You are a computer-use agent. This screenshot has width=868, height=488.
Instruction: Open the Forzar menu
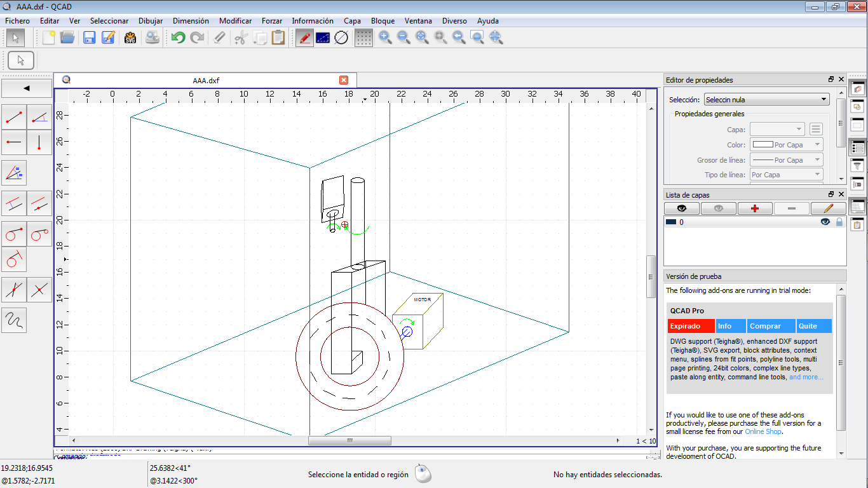tap(272, 21)
